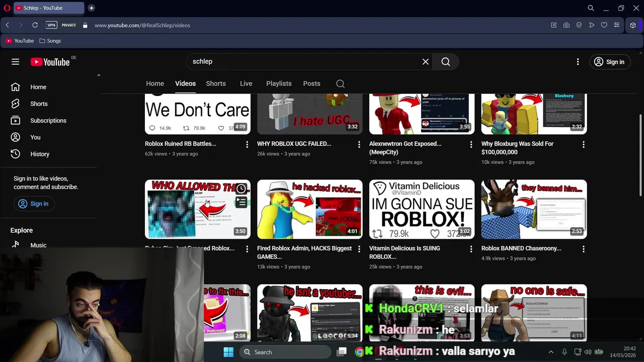The width and height of the screenshot is (644, 362).
Task: Open the channel Live tab
Action: click(246, 83)
